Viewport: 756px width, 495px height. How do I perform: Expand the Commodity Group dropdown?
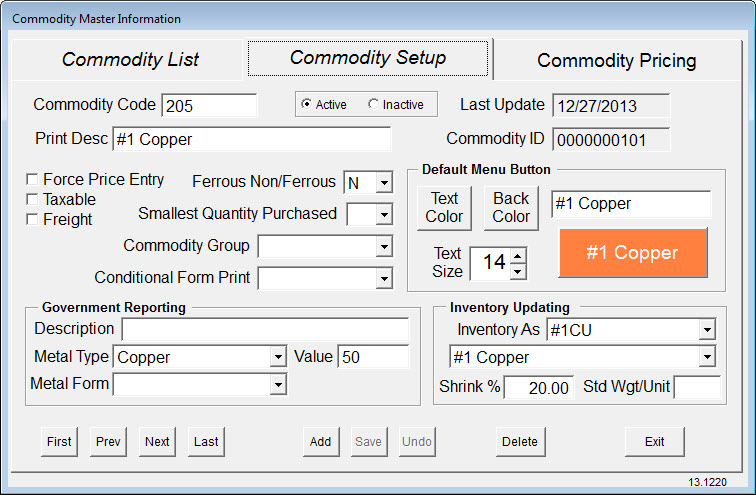coord(384,247)
